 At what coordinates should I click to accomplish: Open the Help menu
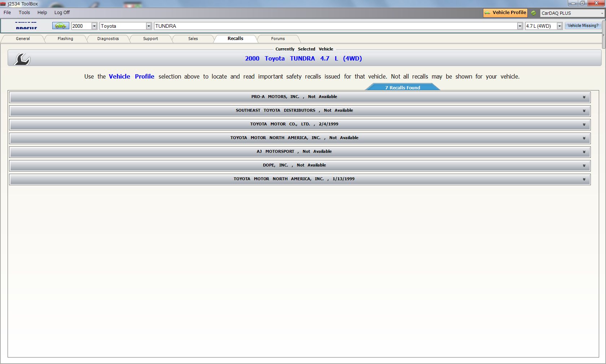point(42,13)
